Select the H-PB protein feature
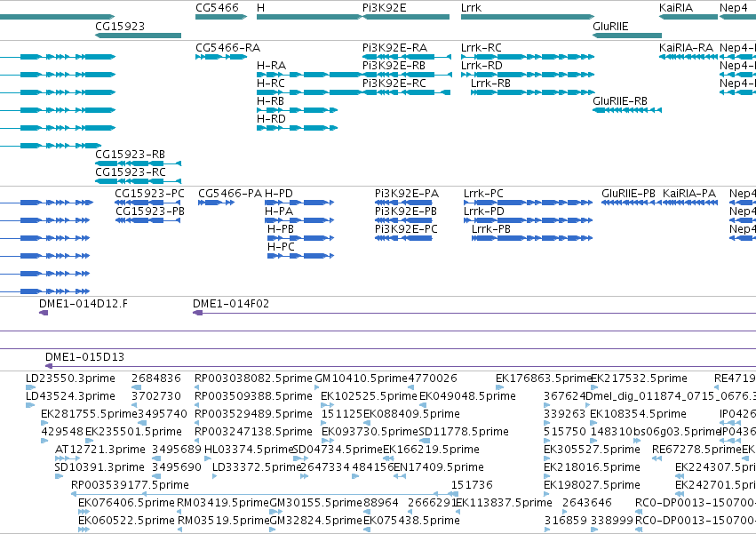The image size is (756, 534). (301, 238)
